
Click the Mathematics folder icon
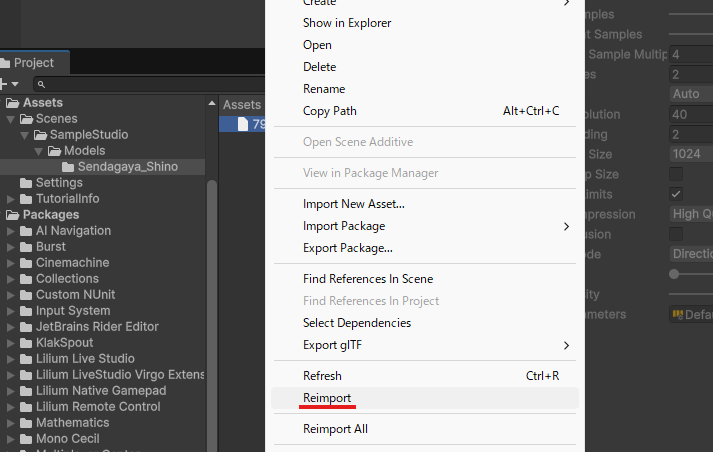pos(26,423)
